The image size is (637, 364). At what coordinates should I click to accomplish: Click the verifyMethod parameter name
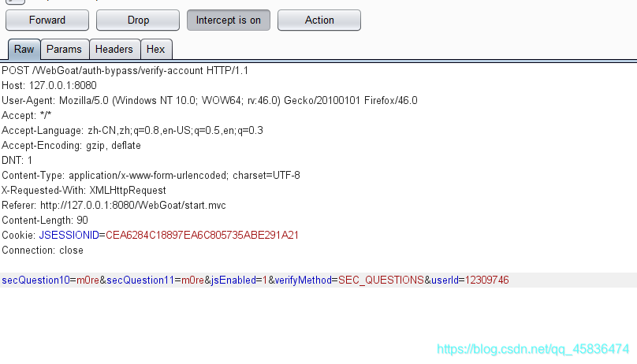[303, 280]
